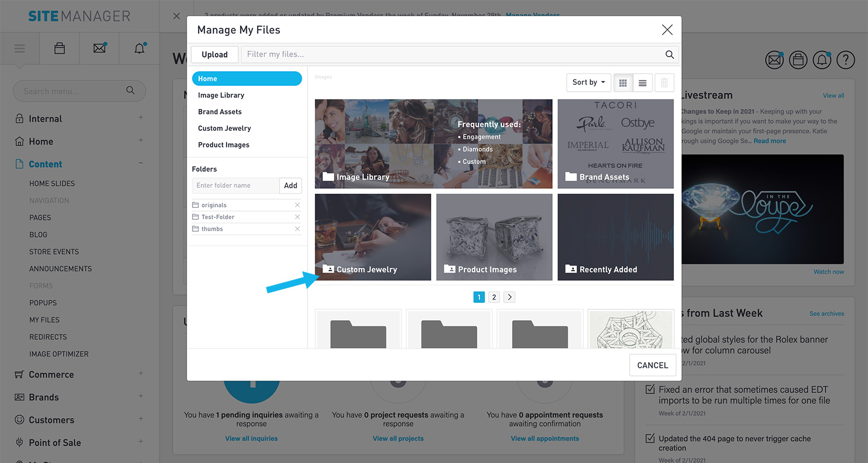This screenshot has height=463, width=868.
Task: Select Image Library in file sidebar
Action: click(x=221, y=96)
